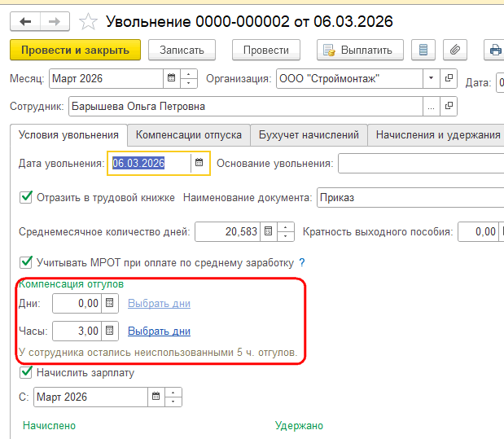504x439 pixels.
Task: Increase the month in the Месяц field stepper
Action: pyautogui.click(x=189, y=74)
